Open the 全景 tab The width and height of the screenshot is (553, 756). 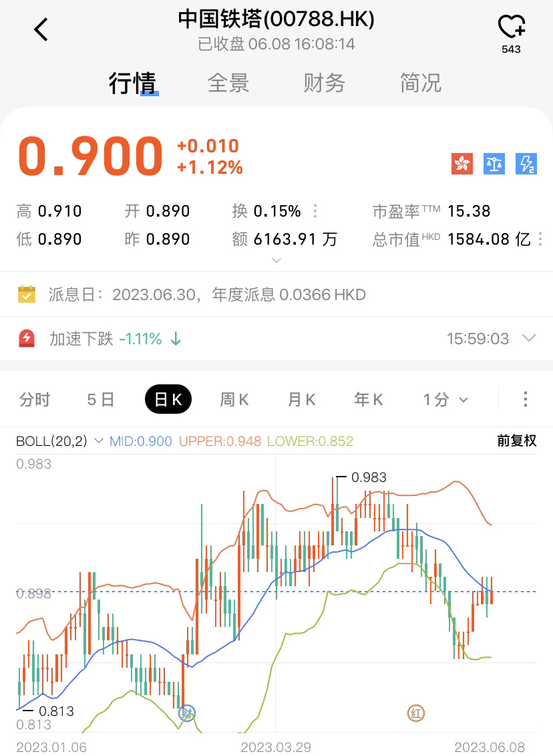coord(228,83)
